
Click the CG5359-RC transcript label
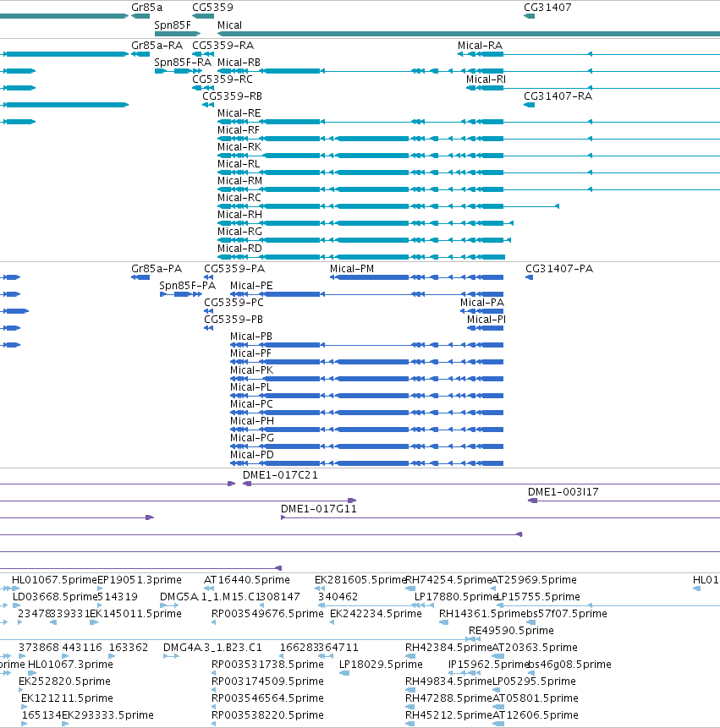pos(223,79)
